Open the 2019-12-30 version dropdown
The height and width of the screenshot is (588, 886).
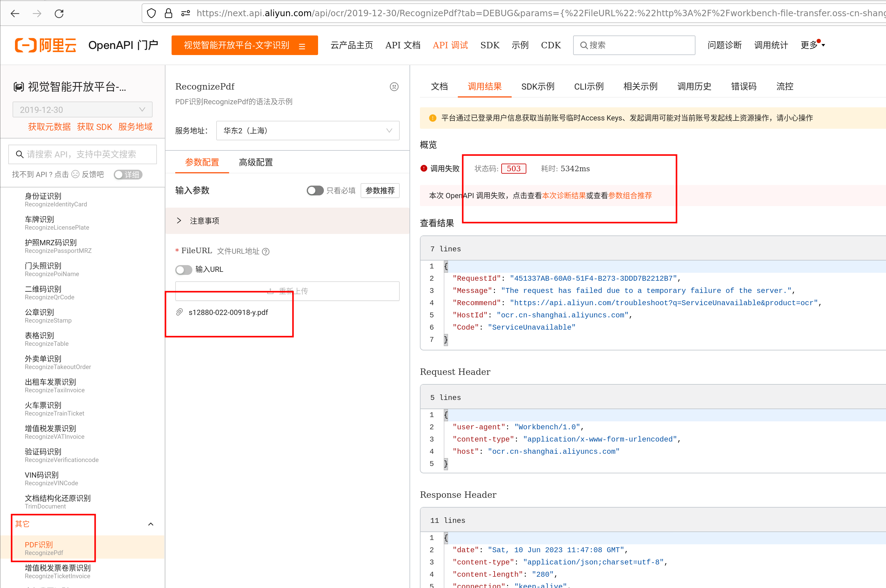(x=83, y=109)
